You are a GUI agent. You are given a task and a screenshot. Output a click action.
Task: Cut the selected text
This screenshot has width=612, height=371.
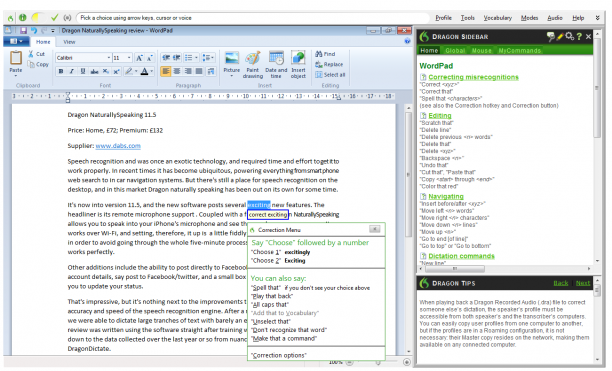pos(37,54)
